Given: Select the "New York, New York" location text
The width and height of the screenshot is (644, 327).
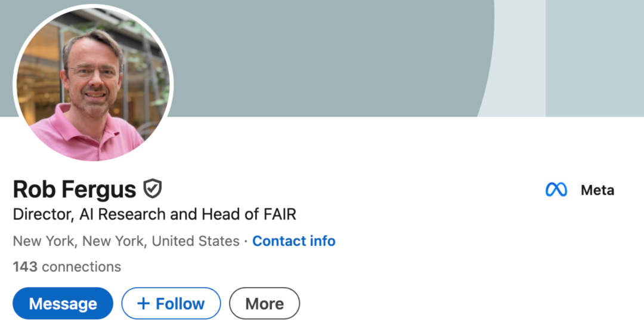Looking at the screenshot, I should click(80, 241).
